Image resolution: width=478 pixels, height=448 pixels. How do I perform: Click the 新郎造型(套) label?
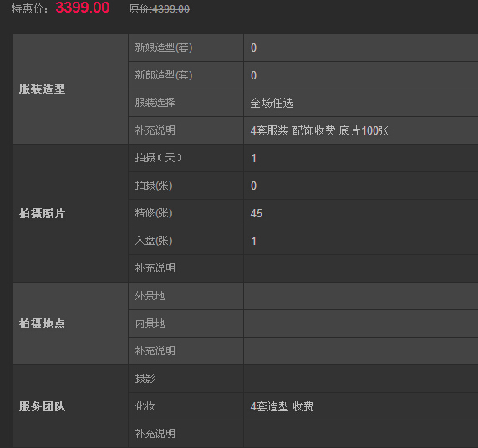(x=164, y=75)
